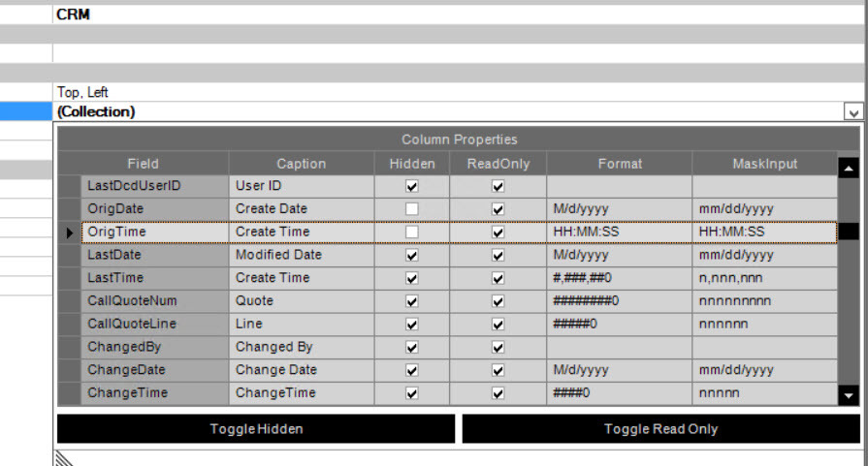The width and height of the screenshot is (868, 466).
Task: Click the CRM property value field
Action: pyautogui.click(x=459, y=15)
